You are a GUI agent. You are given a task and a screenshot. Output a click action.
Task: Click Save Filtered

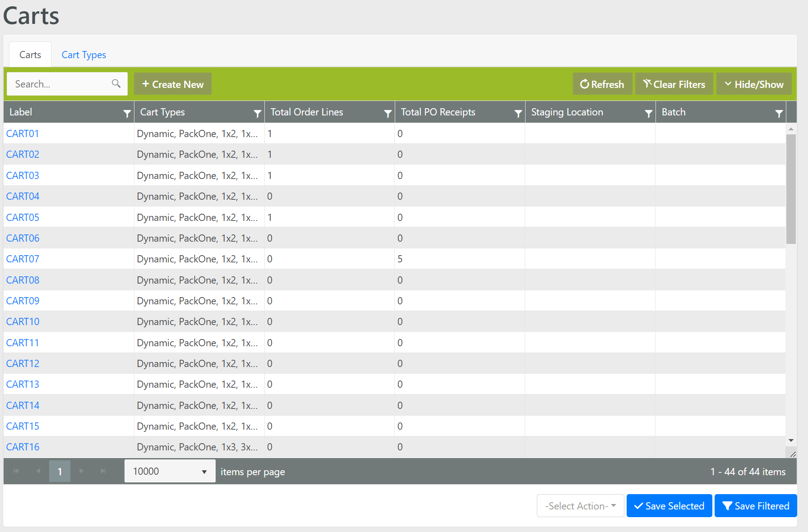pyautogui.click(x=756, y=506)
